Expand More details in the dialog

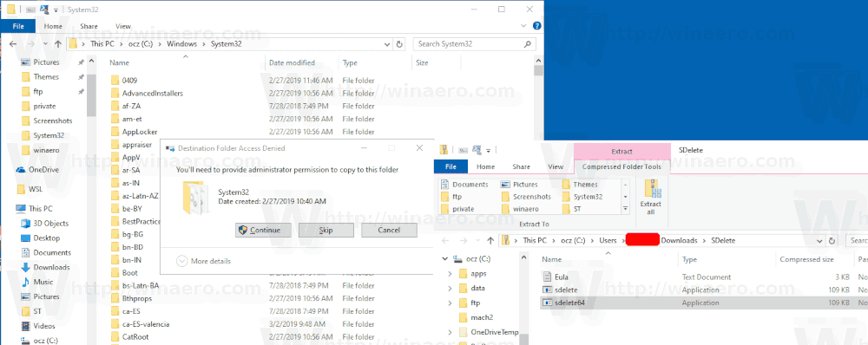204,261
